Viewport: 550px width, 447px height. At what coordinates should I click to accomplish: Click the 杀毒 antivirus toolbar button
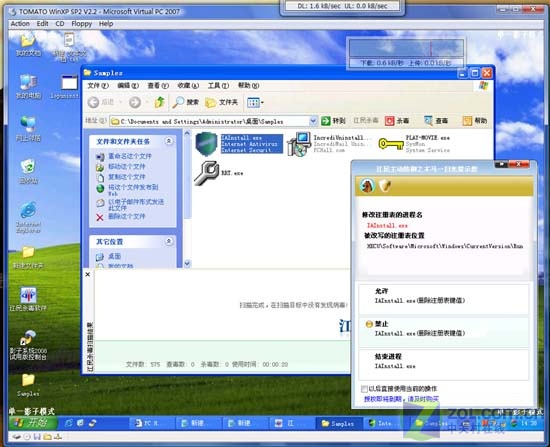[397, 121]
